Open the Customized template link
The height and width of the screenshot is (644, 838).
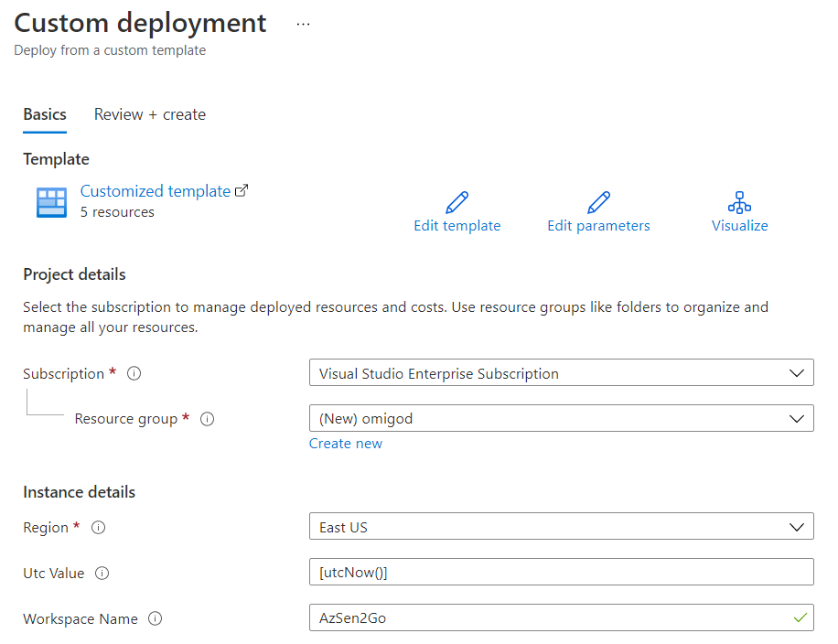(156, 191)
